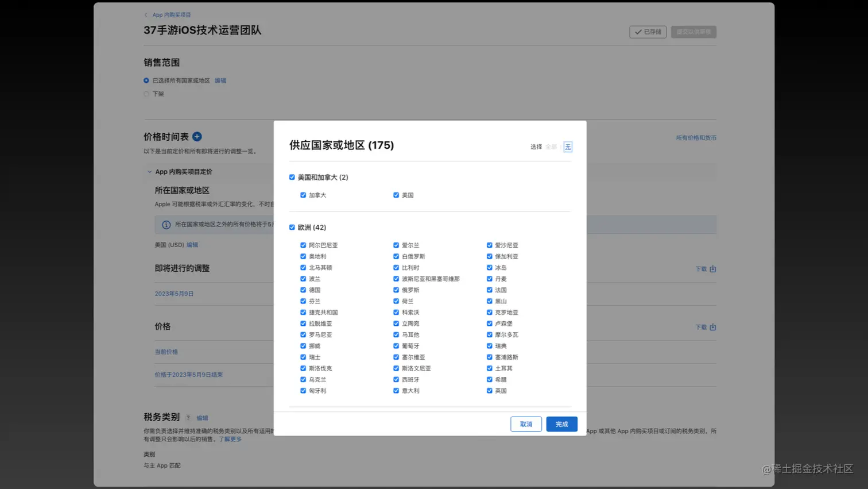868x489 pixels.
Task: Open the 当前价格 link
Action: 166,352
